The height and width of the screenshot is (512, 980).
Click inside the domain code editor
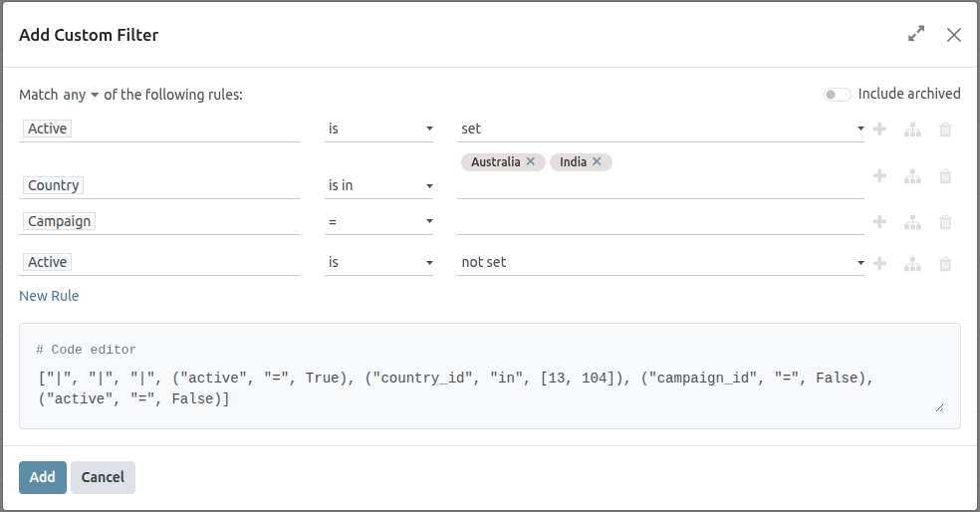[488, 388]
